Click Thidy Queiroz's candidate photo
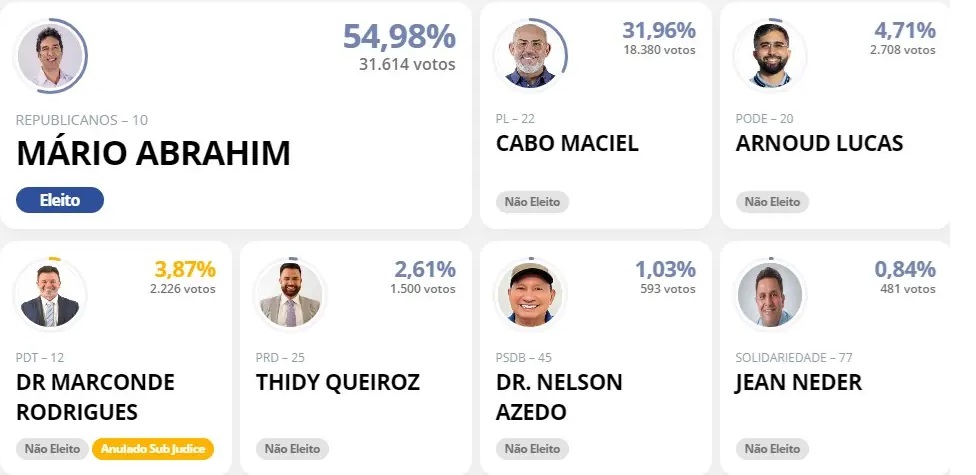976x475 pixels. [x=291, y=295]
